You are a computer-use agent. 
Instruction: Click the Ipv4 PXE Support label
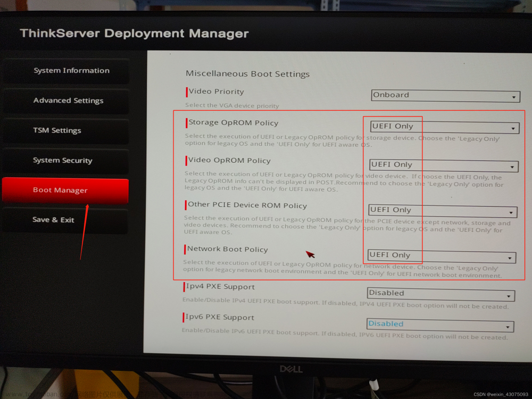pos(220,287)
